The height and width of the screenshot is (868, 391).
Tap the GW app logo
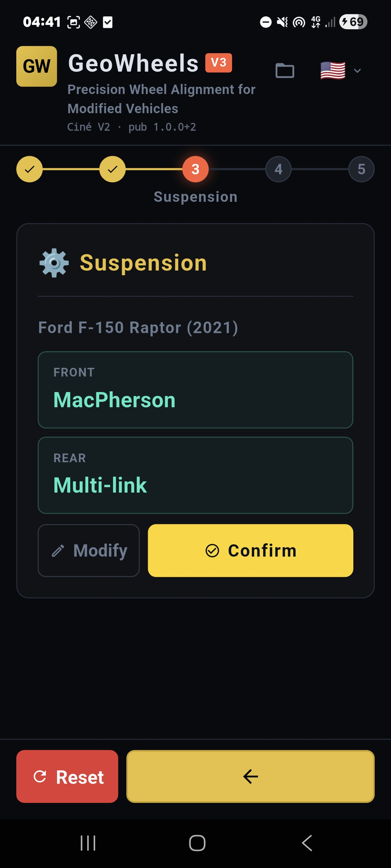pyautogui.click(x=37, y=66)
